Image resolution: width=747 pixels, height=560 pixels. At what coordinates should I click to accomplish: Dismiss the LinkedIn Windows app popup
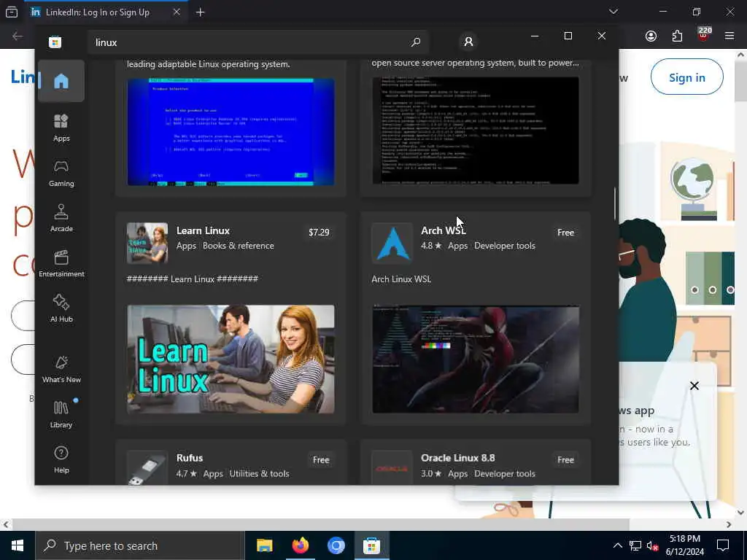point(694,386)
